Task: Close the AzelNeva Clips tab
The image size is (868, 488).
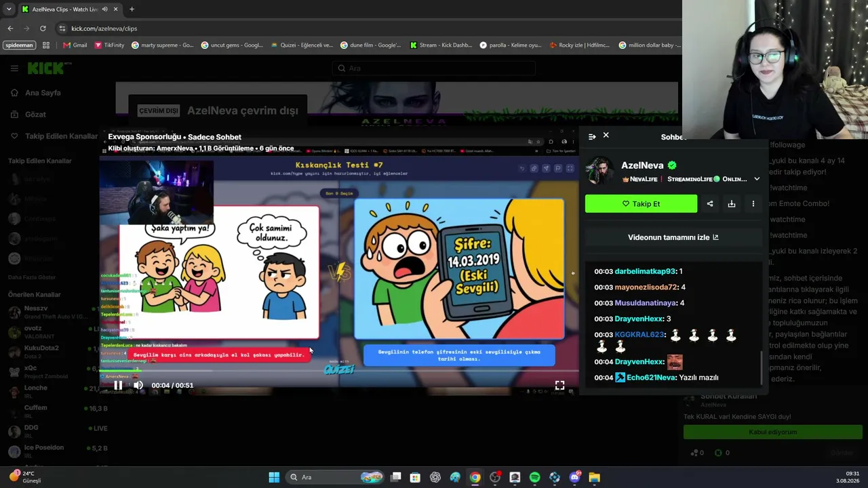Action: (116, 9)
